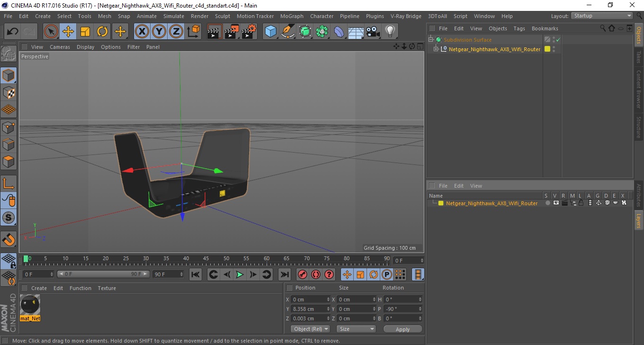This screenshot has height=345, width=644.
Task: Toggle layer Lock icon
Action: tap(581, 203)
